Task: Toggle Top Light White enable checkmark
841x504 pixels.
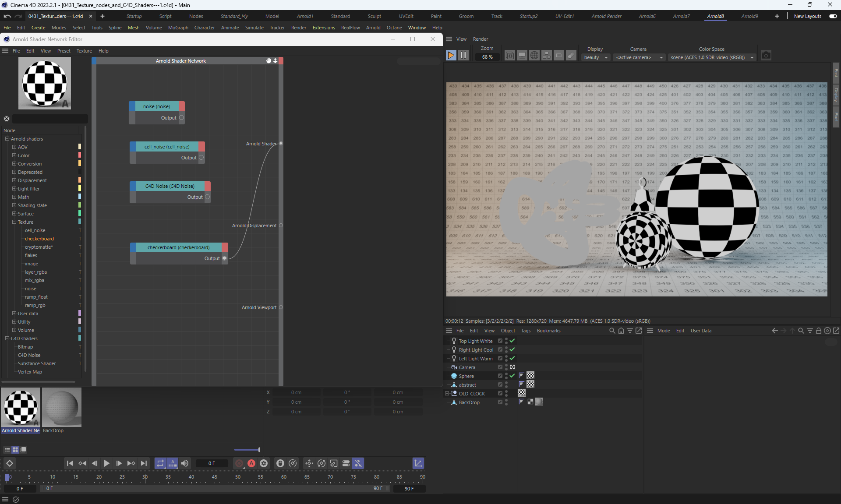Action: [512, 341]
